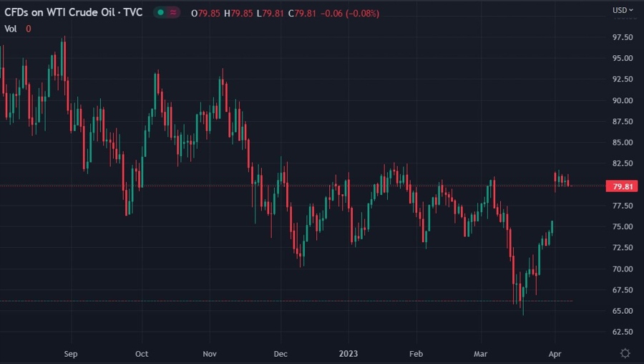This screenshot has height=364, width=644.
Task: Click the 85.00 price axis label
Action: click(623, 143)
